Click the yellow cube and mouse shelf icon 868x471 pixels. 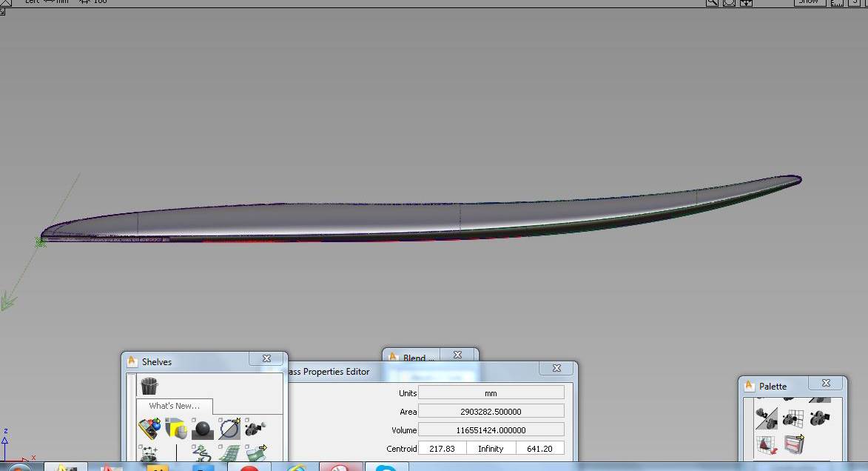coord(175,429)
